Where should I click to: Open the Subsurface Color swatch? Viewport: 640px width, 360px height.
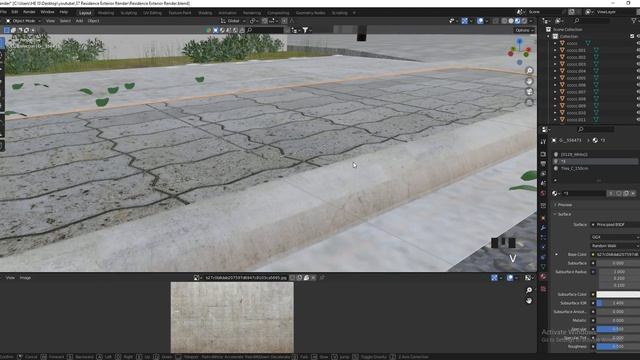click(x=618, y=294)
